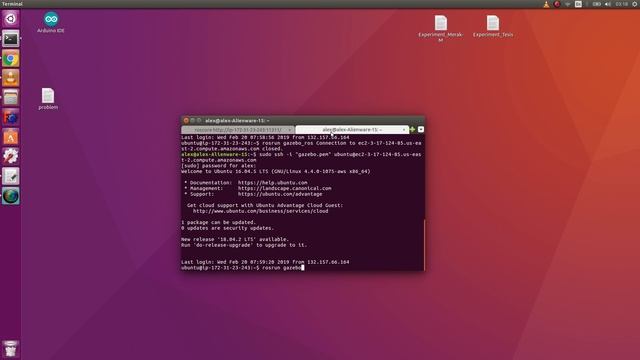Open System Settings wrench-and-gear dock icon

pos(11,157)
